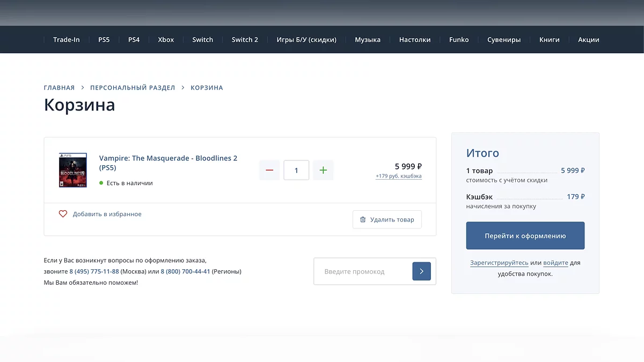Image resolution: width=644 pixels, height=362 pixels.
Task: Click the войдите login link
Action: point(555,263)
